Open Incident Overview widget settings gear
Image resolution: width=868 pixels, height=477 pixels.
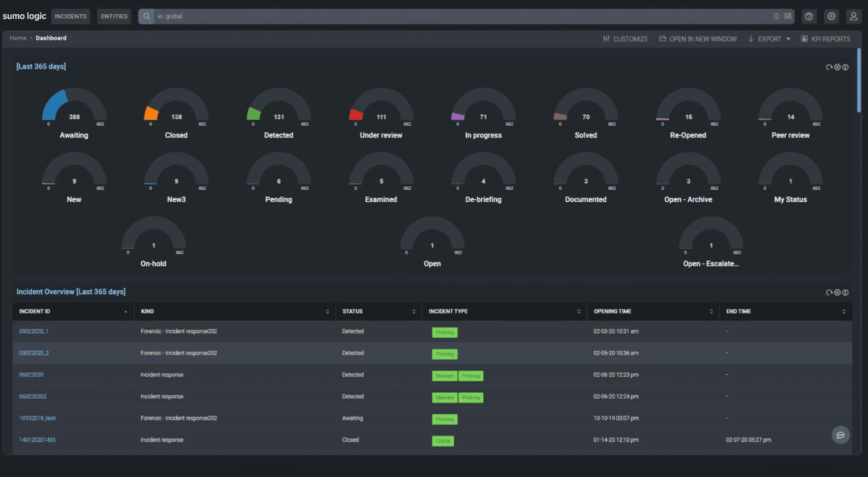point(838,292)
